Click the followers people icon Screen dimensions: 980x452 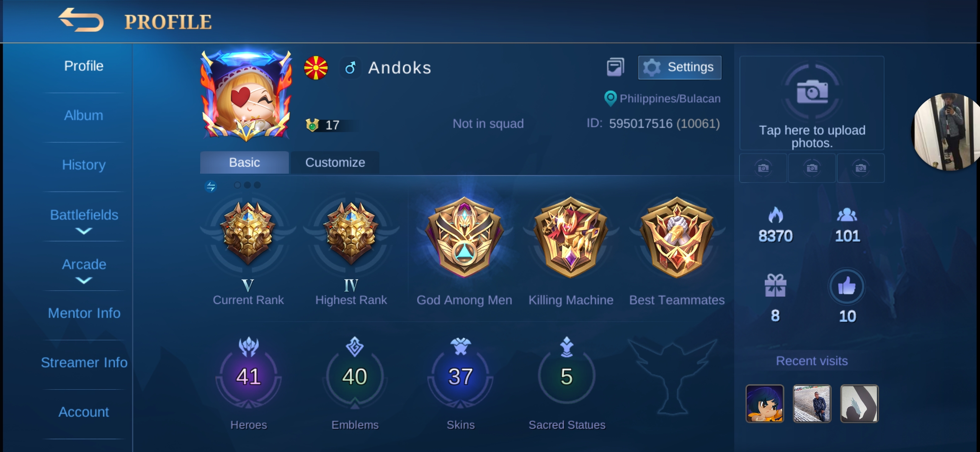[x=847, y=215]
